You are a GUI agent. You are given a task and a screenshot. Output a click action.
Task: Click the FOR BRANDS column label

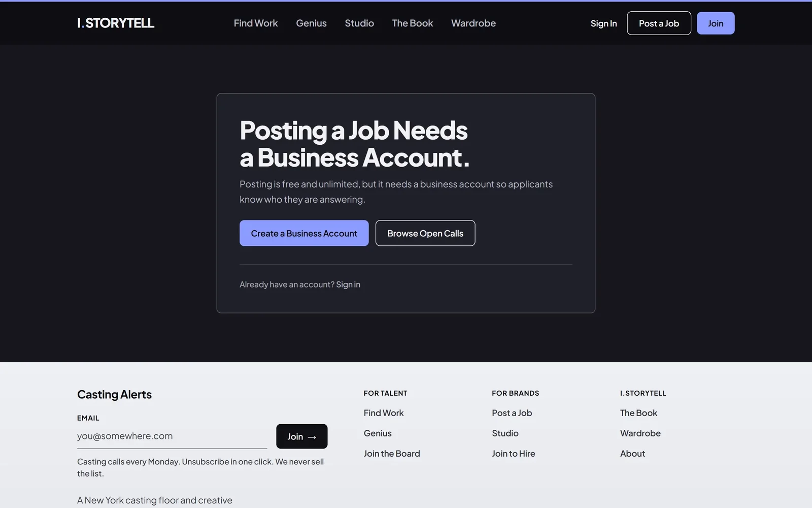(x=516, y=393)
